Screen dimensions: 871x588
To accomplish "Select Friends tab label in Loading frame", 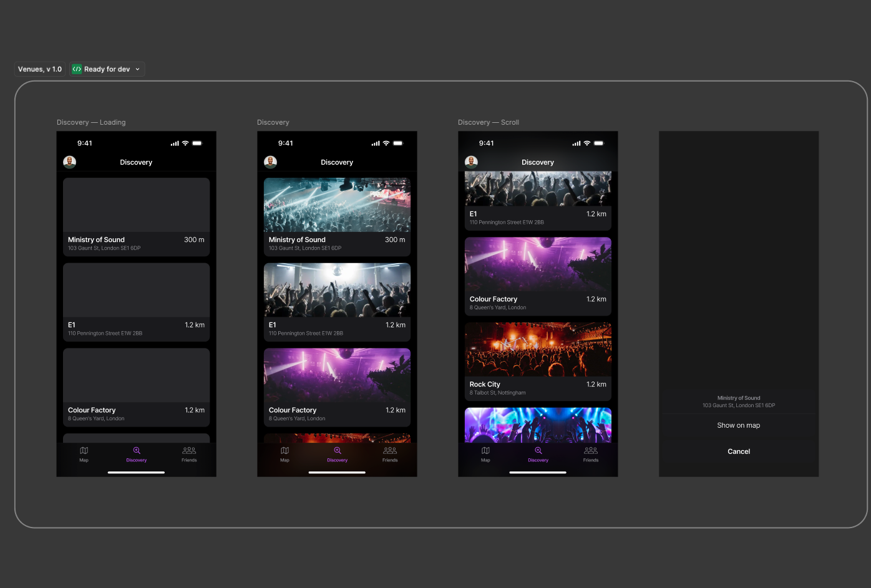I will pos(189,460).
